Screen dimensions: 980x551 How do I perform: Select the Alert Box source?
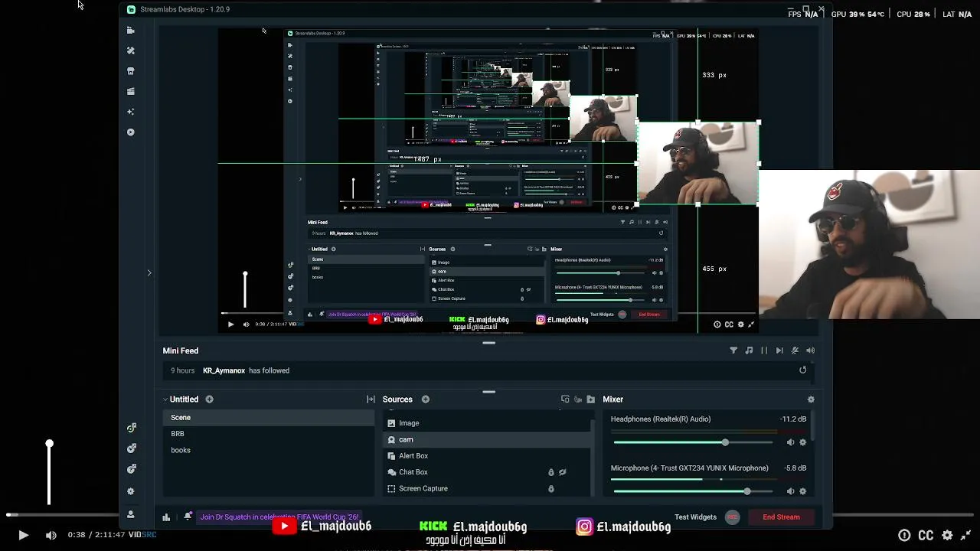pyautogui.click(x=488, y=456)
